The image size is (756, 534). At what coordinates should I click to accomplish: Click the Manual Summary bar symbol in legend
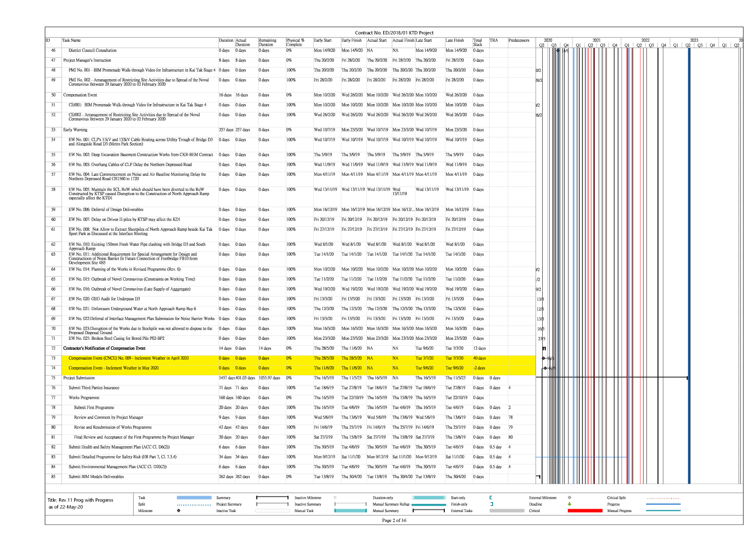click(428, 511)
